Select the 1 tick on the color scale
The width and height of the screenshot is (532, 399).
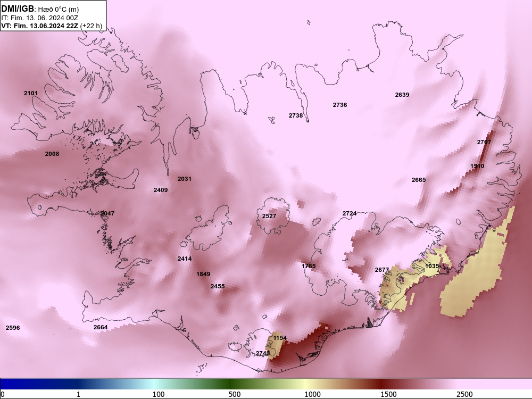pos(78,394)
